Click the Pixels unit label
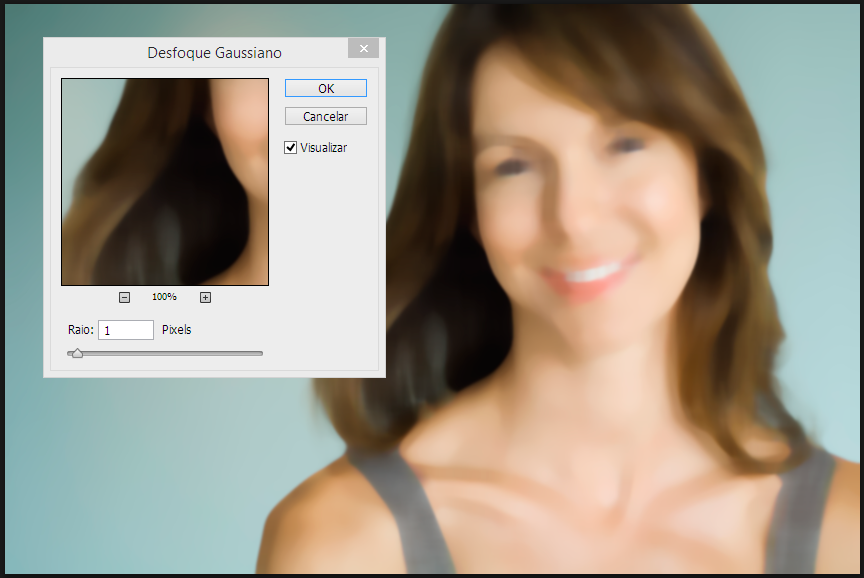 (176, 329)
